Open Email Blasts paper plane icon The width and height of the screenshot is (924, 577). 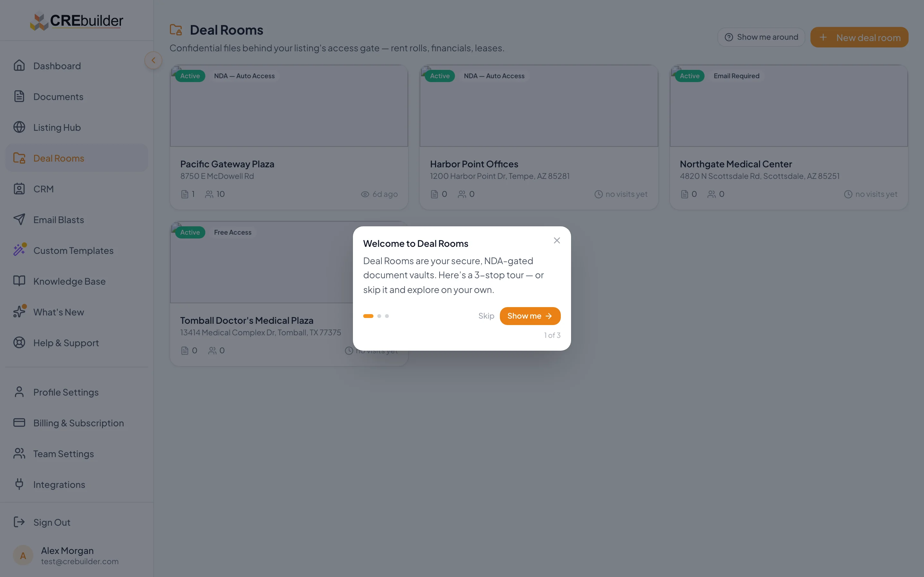(19, 220)
